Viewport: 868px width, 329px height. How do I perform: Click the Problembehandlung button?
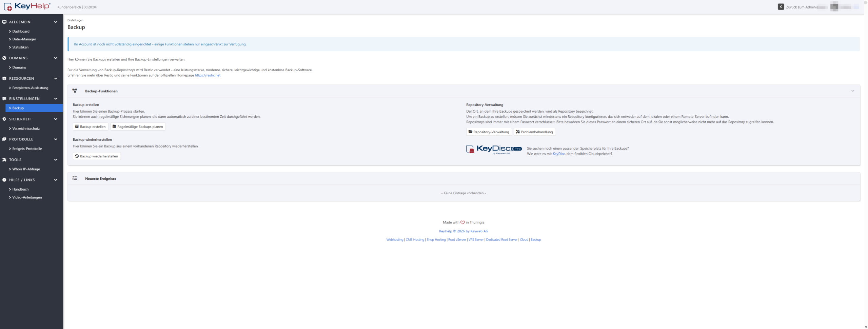pyautogui.click(x=534, y=132)
